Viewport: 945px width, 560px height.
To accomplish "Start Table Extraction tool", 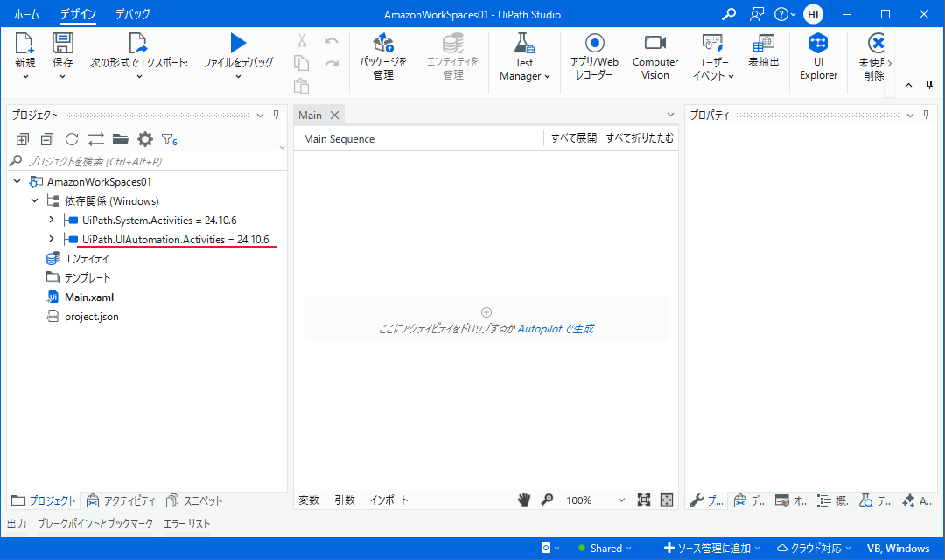I will point(764,51).
